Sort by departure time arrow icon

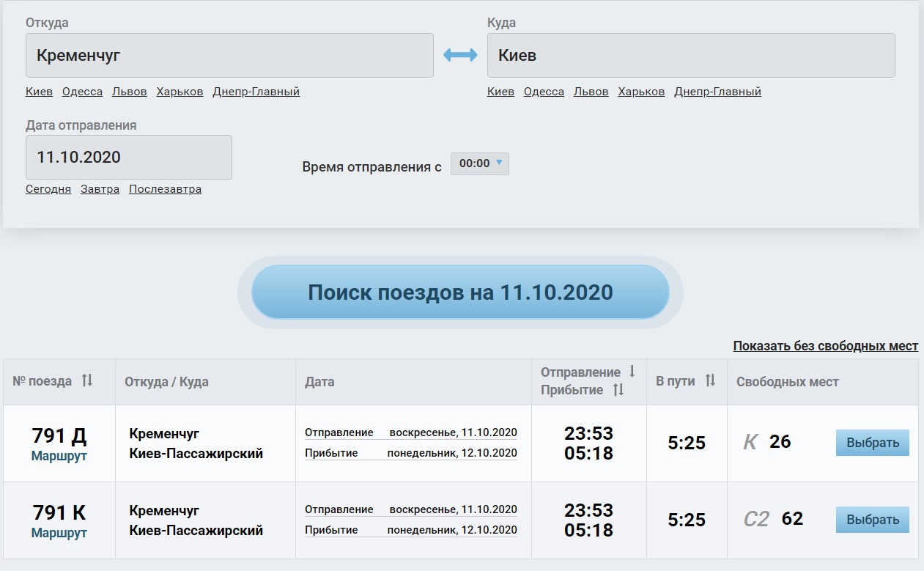[x=632, y=372]
